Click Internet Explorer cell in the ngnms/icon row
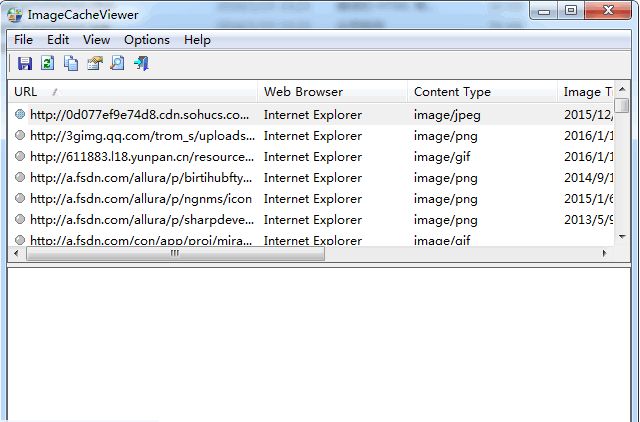Viewport: 640px width, 422px height. pos(313,199)
